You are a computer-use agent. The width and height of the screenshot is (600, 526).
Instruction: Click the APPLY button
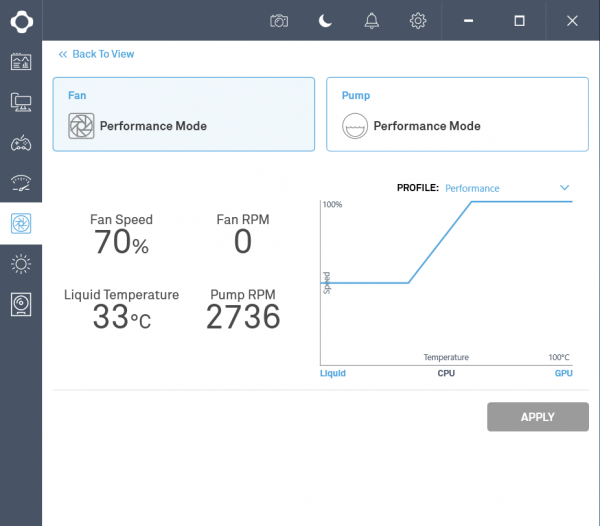point(538,417)
